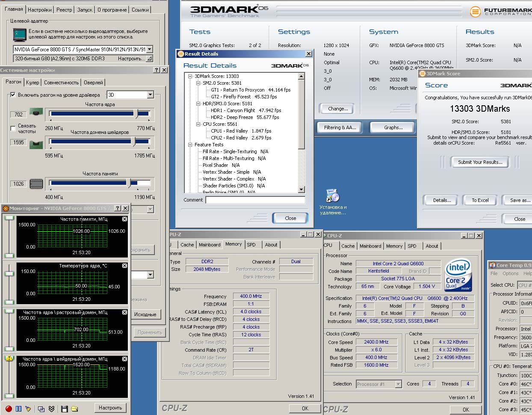Switch to the Настройки tab in RivaTuner

[x=39, y=9]
